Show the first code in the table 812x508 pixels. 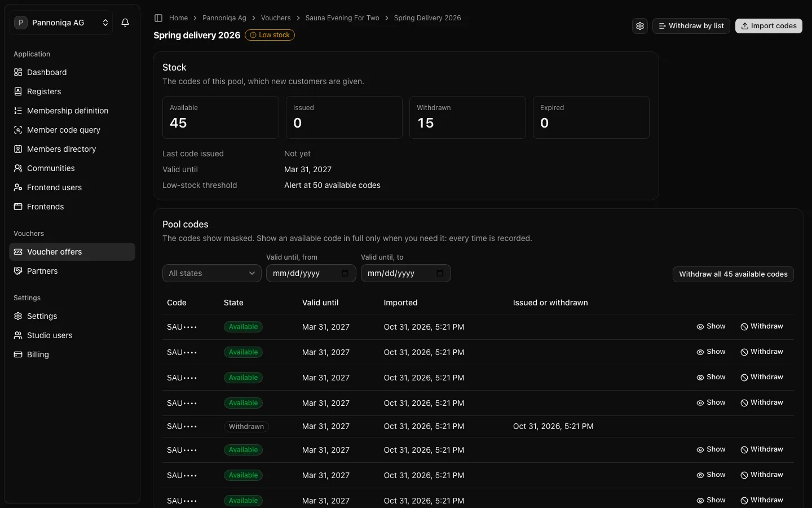[711, 326]
